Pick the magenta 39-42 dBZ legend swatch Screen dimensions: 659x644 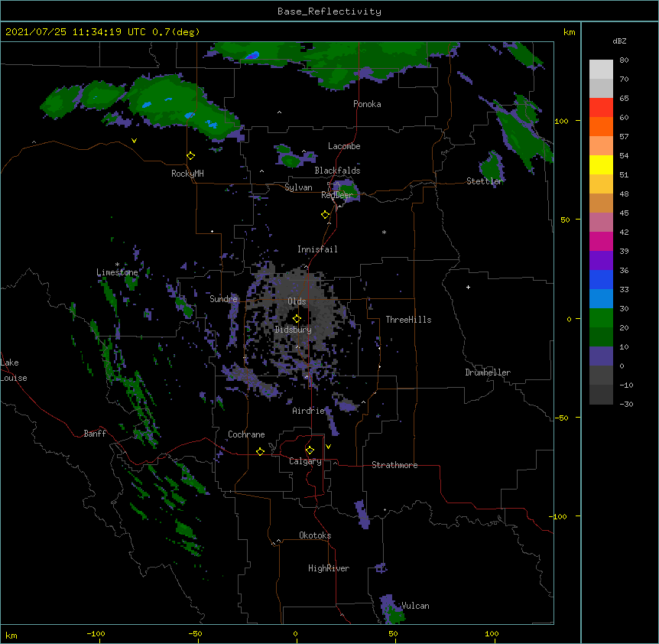(601, 241)
